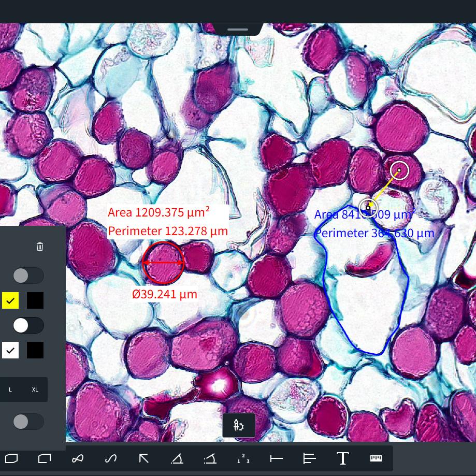Select the 1 2 3 counter tool

click(x=243, y=458)
